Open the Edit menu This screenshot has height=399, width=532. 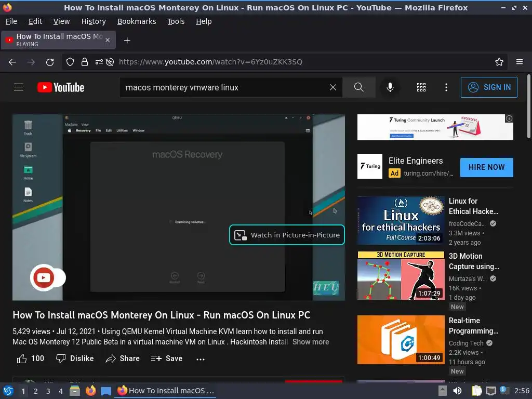pos(35,21)
